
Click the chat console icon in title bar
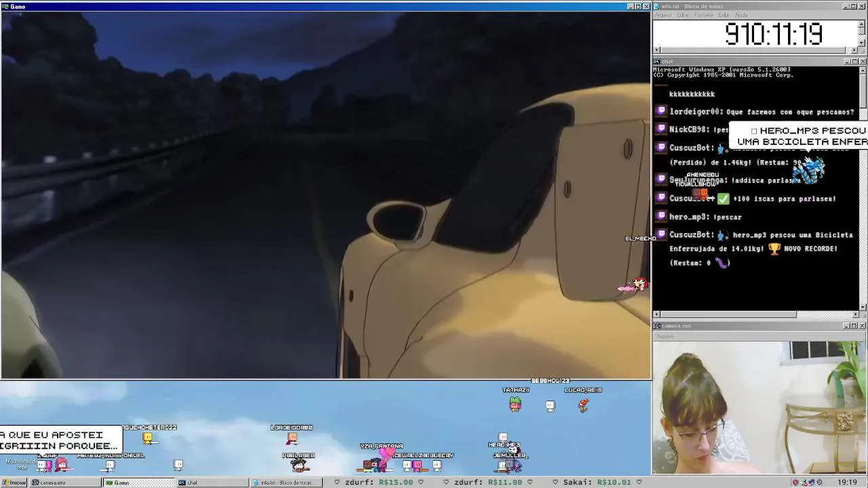pos(656,62)
